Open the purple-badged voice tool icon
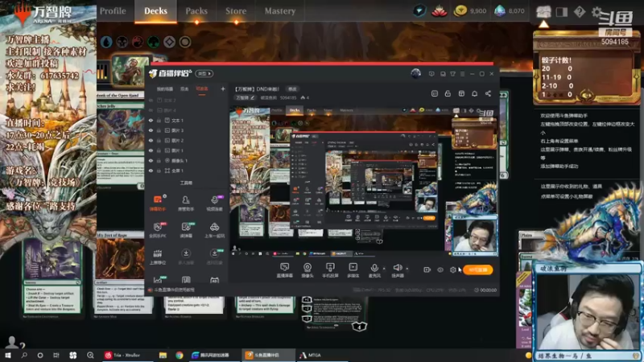This screenshot has height=362, width=644. [x=214, y=204]
